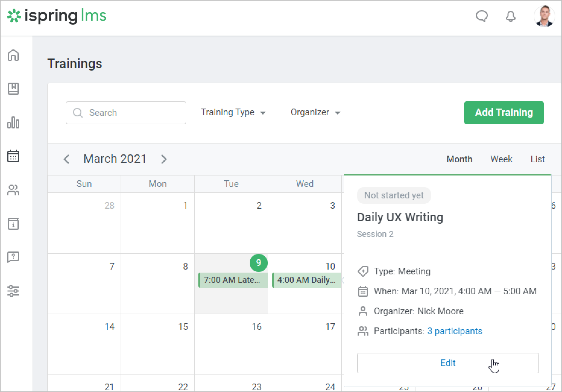Open the 3 participants link

pos(455,331)
